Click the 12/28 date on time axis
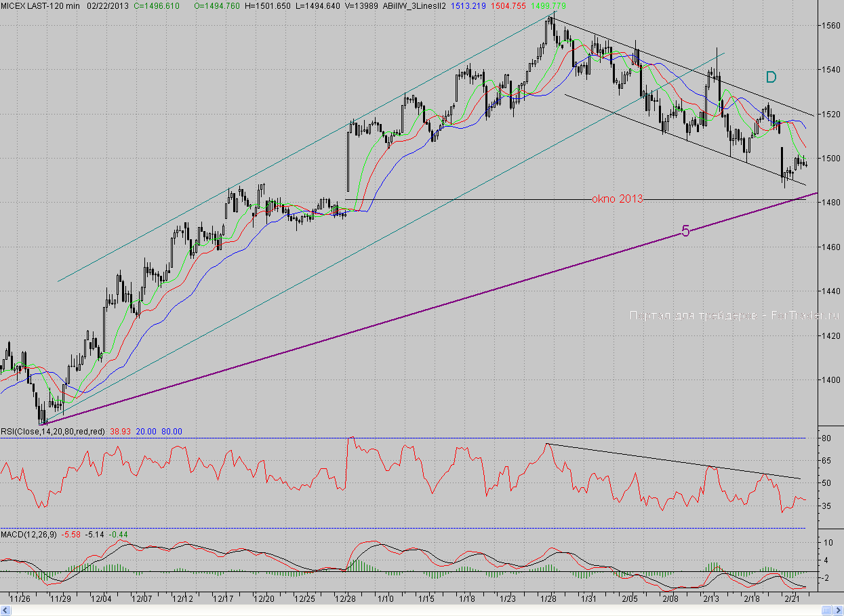This screenshot has height=616, width=844. pyautogui.click(x=346, y=599)
